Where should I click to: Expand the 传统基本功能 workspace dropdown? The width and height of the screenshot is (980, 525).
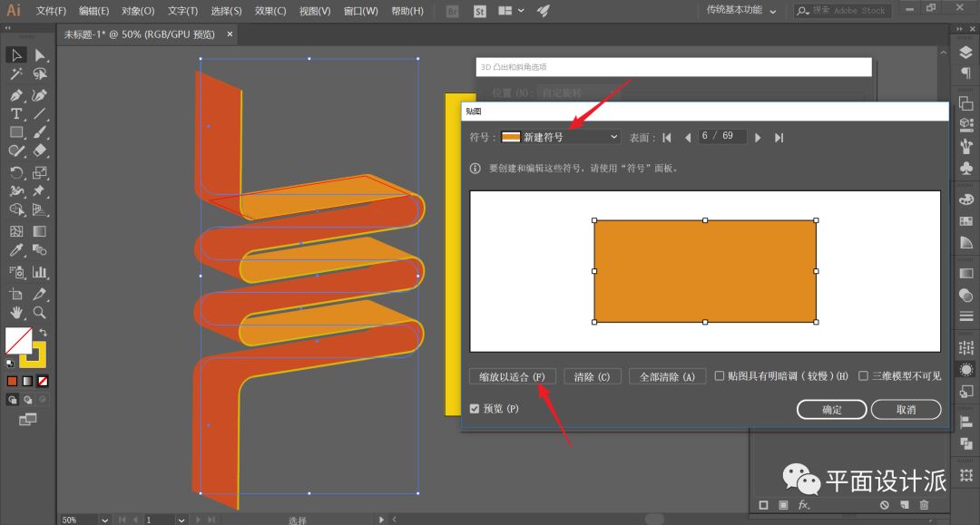741,11
